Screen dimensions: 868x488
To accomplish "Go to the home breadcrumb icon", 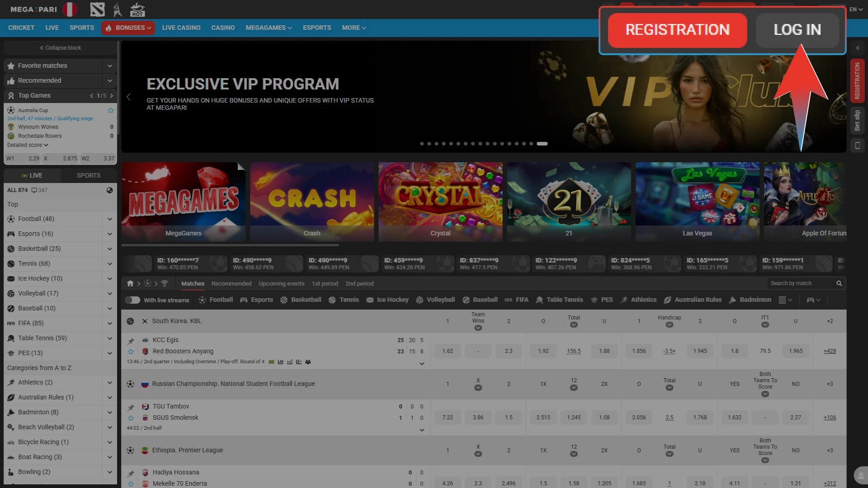I will [x=130, y=284].
